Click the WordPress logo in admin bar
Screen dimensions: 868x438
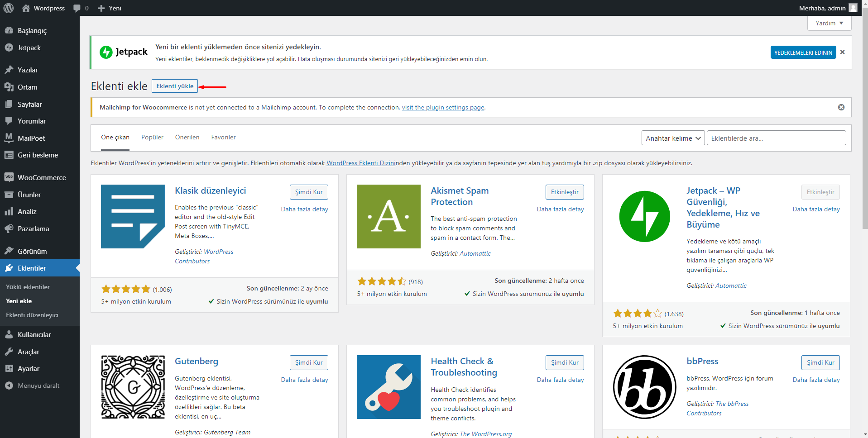click(9, 8)
